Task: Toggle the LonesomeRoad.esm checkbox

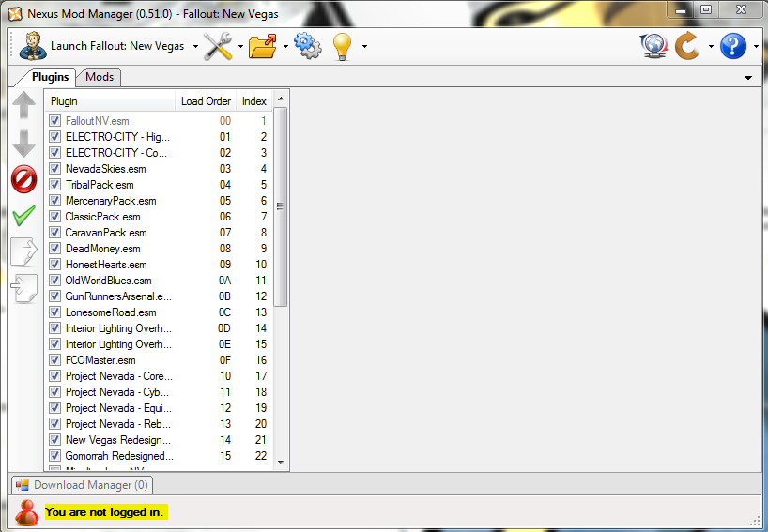Action: click(54, 312)
